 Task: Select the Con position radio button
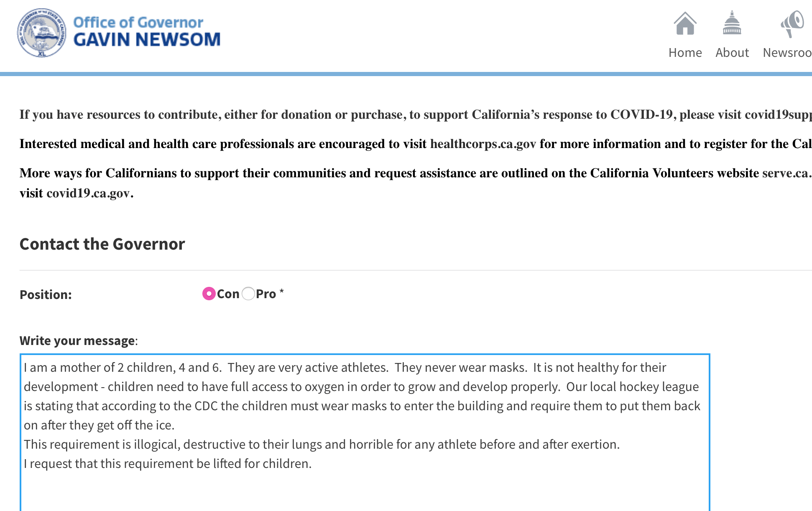209,294
